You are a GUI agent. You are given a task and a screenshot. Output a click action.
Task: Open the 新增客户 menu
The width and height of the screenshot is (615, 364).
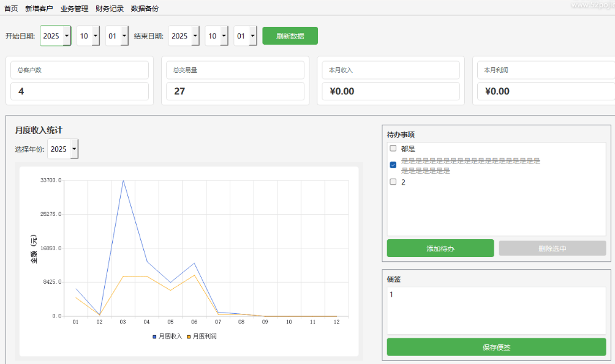[x=39, y=9]
